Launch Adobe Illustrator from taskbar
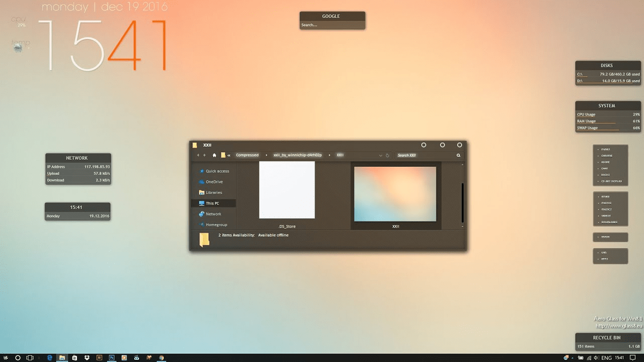Image resolution: width=644 pixels, height=362 pixels. click(99, 357)
